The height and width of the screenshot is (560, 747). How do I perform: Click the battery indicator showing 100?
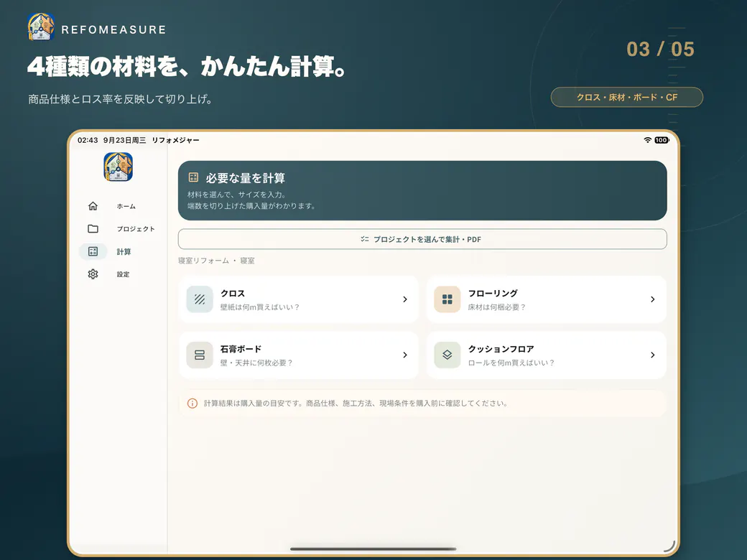662,140
